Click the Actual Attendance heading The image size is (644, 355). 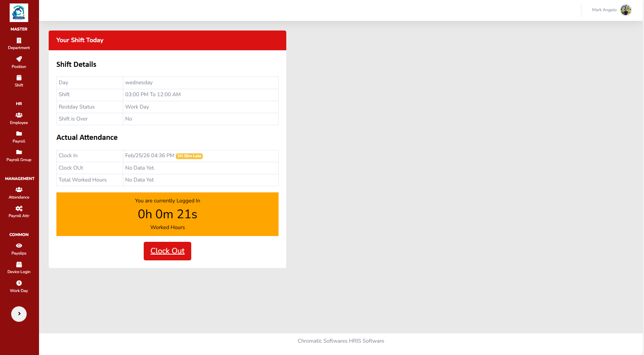87,138
